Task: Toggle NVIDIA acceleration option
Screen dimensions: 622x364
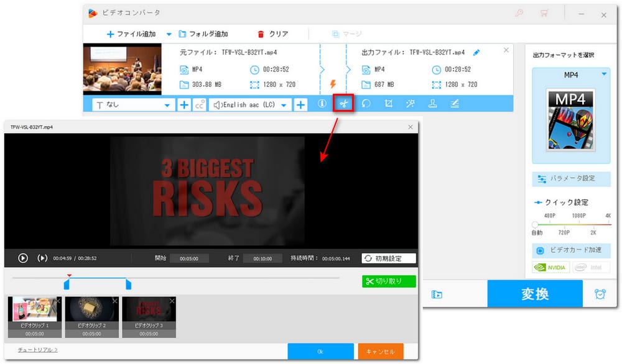Action: pos(550,267)
